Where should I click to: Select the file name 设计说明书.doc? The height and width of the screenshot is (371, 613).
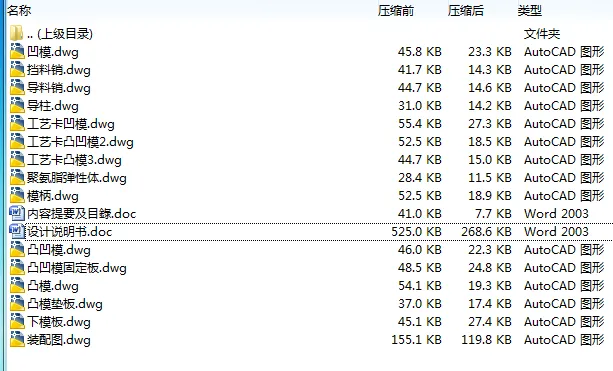(x=70, y=232)
